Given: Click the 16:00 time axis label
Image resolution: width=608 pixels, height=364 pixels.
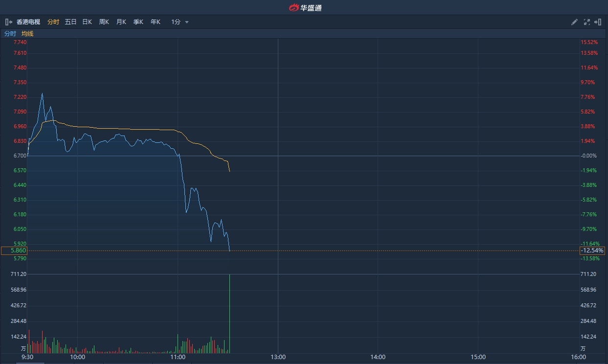Looking at the screenshot, I should [578, 357].
